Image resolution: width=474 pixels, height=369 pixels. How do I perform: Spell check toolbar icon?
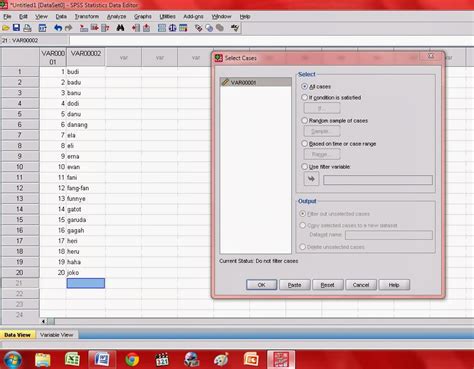[235, 28]
